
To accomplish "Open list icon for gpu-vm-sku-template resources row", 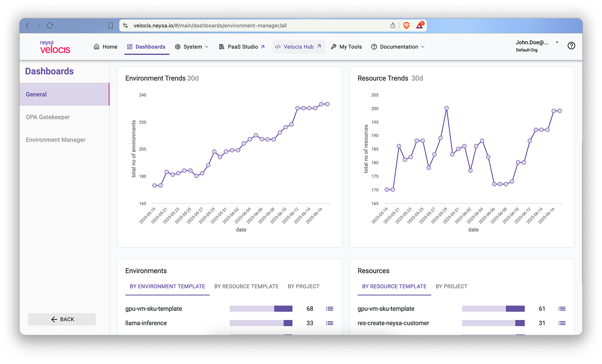I will pos(562,309).
